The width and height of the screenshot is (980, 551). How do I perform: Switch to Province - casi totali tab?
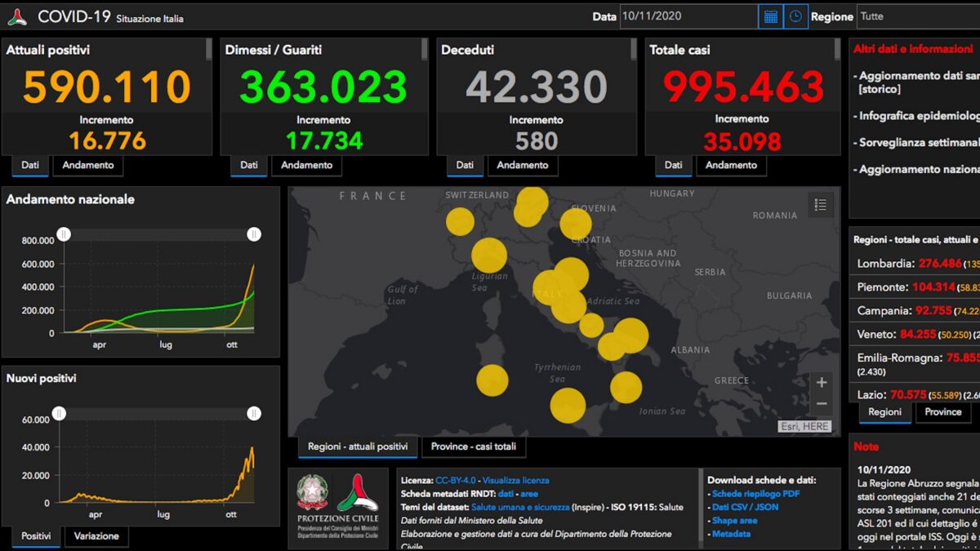point(474,447)
